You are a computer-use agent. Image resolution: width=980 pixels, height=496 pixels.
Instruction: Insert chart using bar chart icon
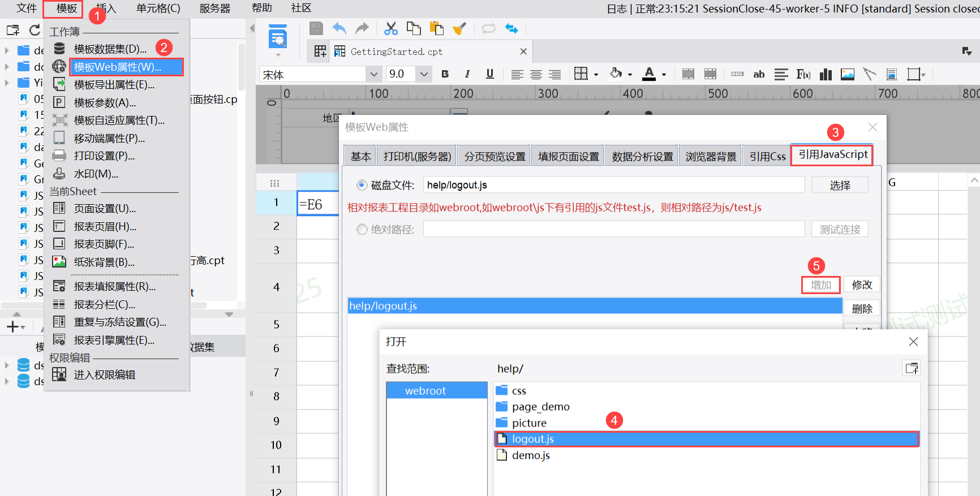click(826, 74)
